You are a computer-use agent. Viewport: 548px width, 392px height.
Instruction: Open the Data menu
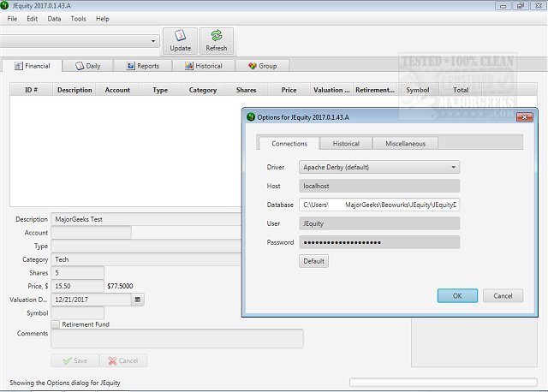pyautogui.click(x=54, y=18)
